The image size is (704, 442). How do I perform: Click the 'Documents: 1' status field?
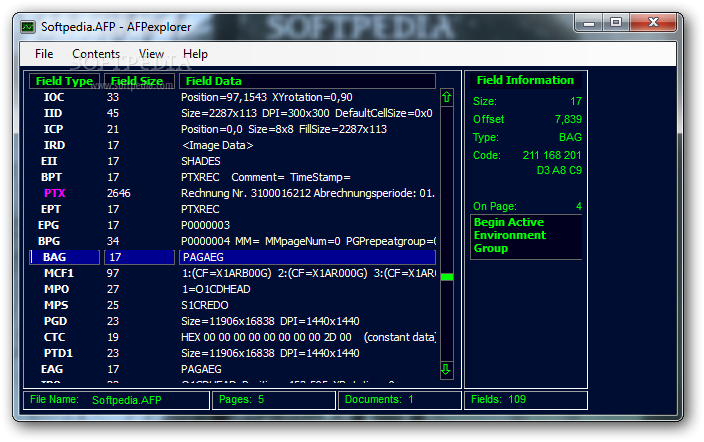click(x=400, y=400)
